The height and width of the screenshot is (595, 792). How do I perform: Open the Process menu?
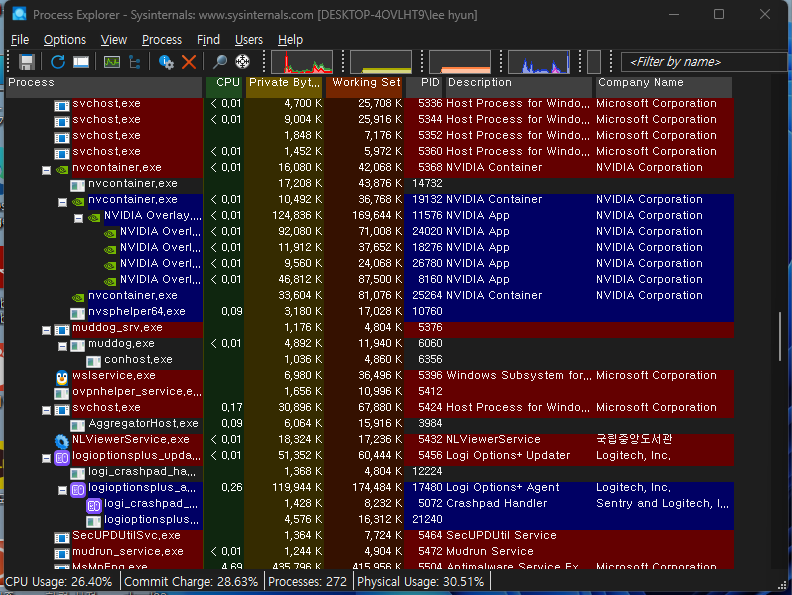[162, 40]
